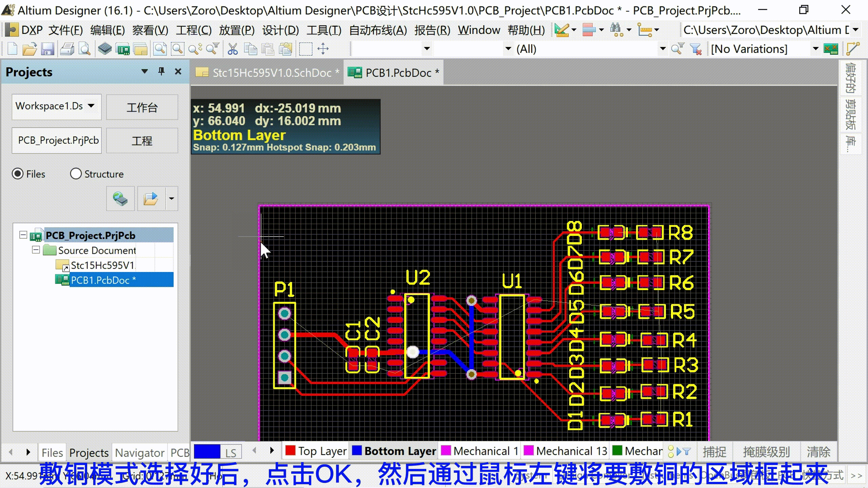Select the Top Layer tab
This screenshot has height=488, width=868.
tap(316, 451)
